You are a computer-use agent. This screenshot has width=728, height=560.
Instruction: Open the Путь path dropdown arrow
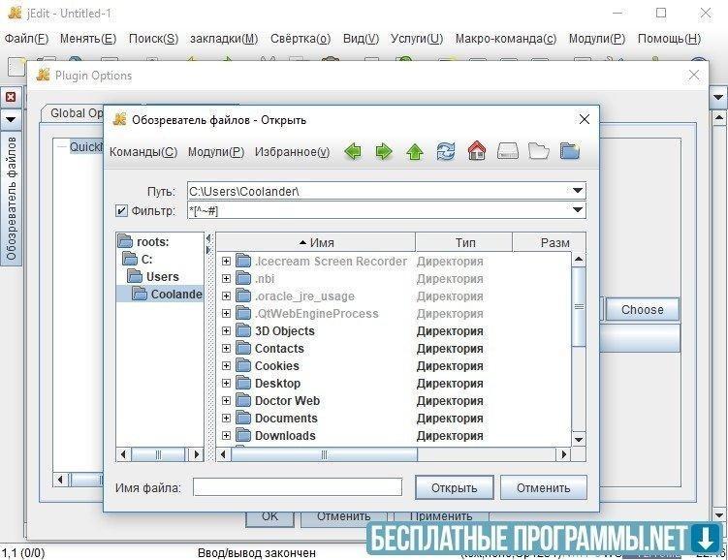579,191
